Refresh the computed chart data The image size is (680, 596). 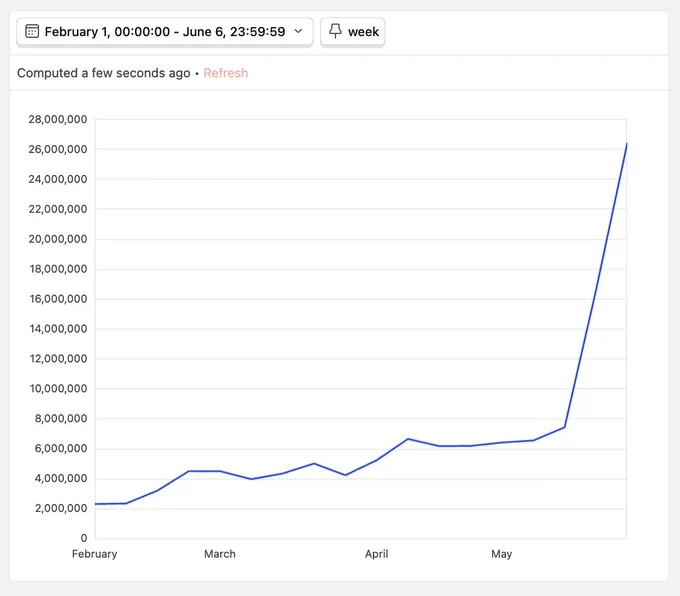point(226,73)
